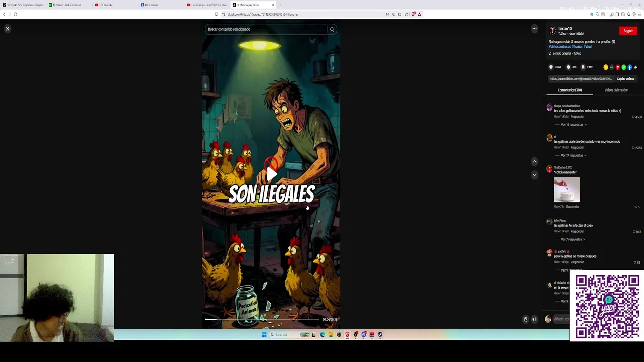Image resolution: width=644 pixels, height=362 pixels.
Task: Go to the next video with down arrow
Action: pos(534,175)
